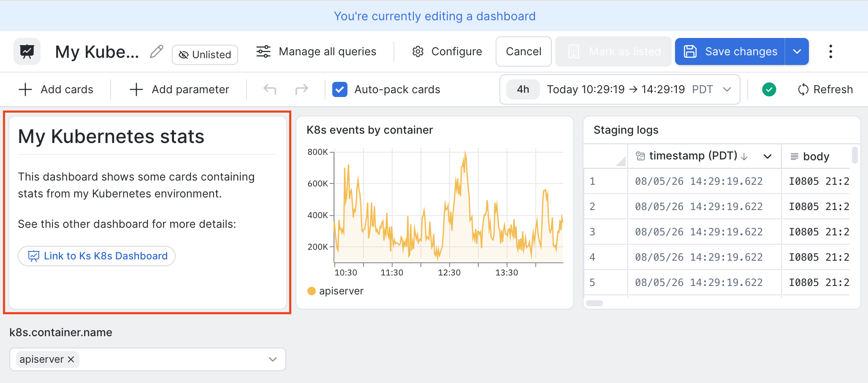Image resolution: width=868 pixels, height=383 pixels.
Task: Open the time range picker dropdown
Action: (x=620, y=89)
